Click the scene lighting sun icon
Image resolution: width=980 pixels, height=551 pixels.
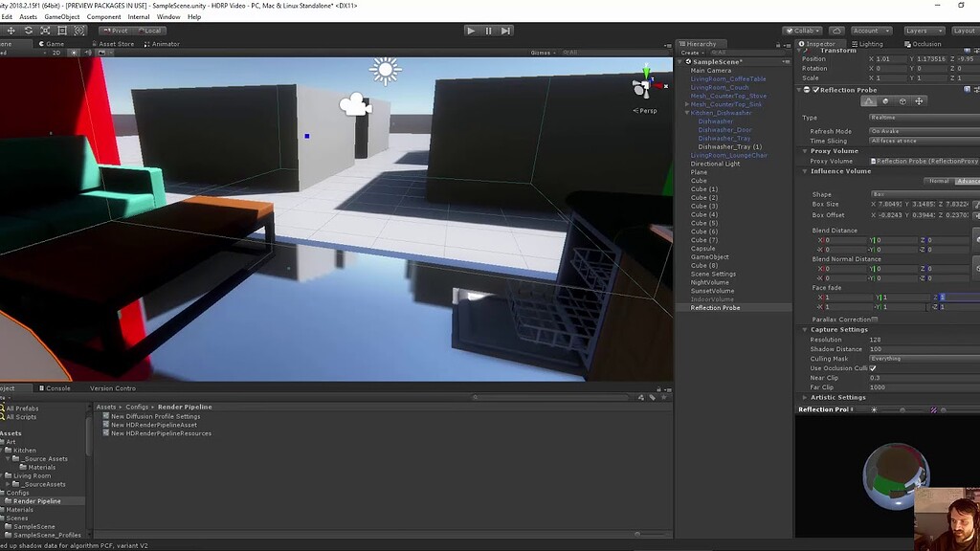[75, 52]
